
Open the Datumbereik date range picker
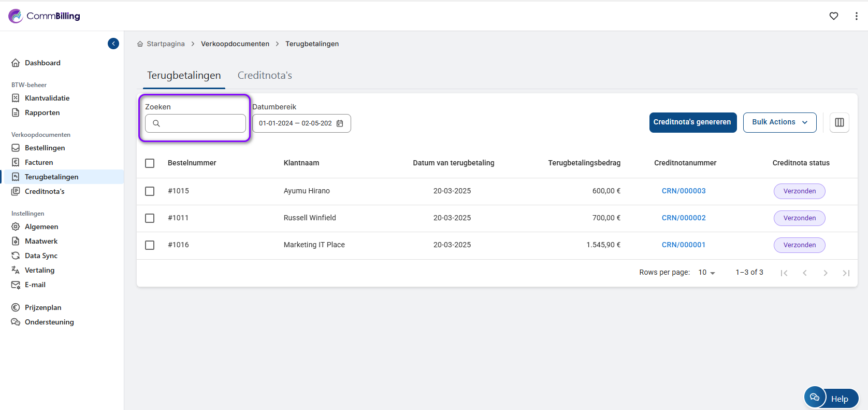pyautogui.click(x=296, y=123)
